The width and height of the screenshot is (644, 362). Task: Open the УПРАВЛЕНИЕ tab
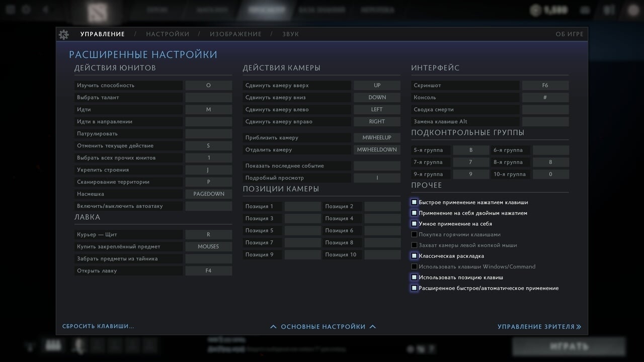pyautogui.click(x=103, y=34)
